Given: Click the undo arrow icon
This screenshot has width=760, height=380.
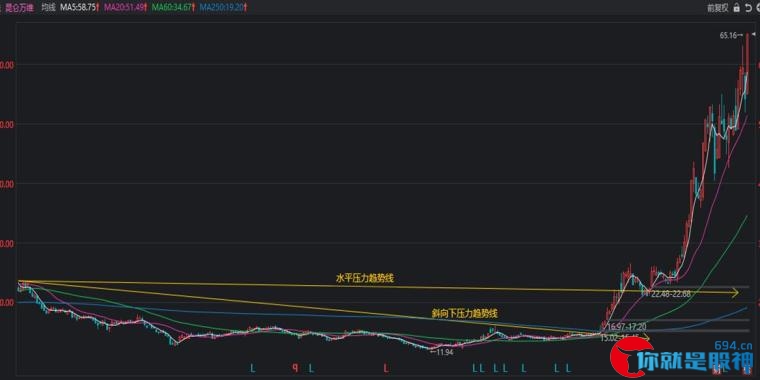Looking at the screenshot, I should [x=747, y=8].
